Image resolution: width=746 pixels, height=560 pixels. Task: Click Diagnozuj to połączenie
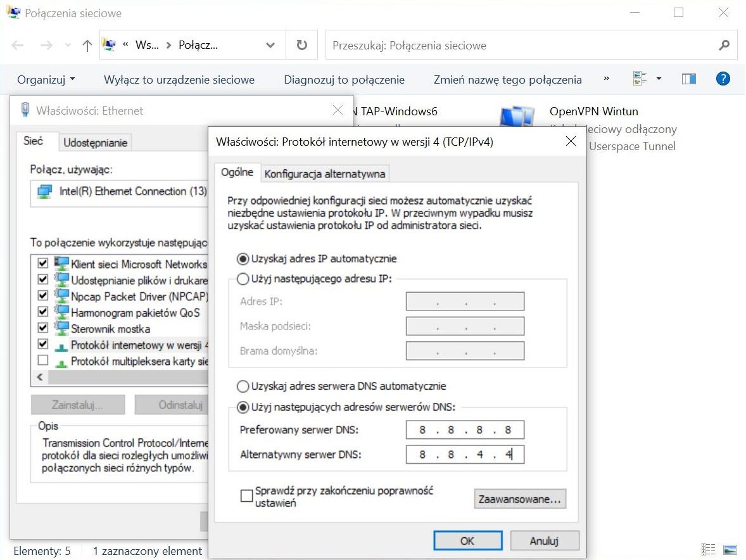pos(344,79)
